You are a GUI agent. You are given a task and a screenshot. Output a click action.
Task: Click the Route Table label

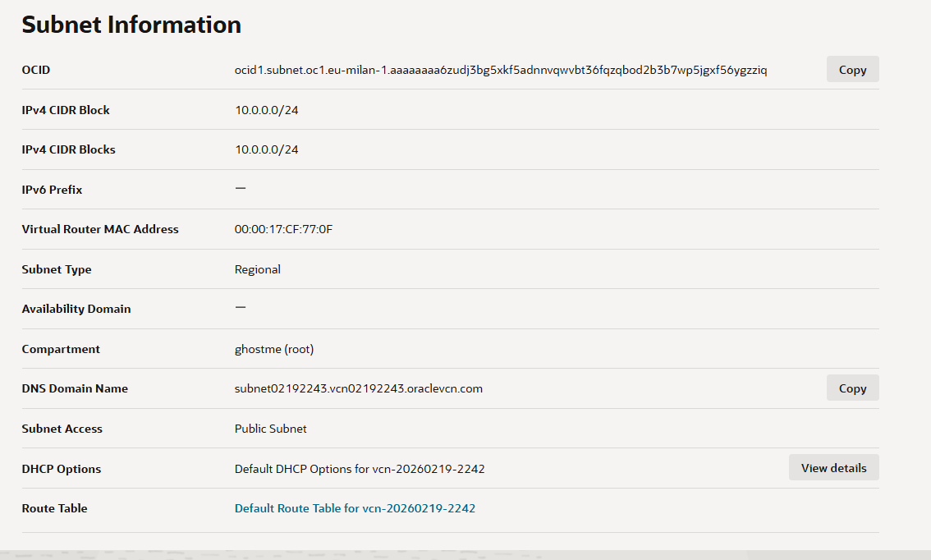pyautogui.click(x=54, y=508)
